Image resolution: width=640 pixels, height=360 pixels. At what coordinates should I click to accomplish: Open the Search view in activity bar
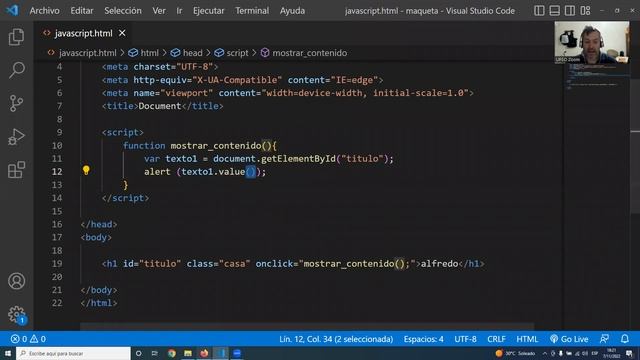click(16, 70)
